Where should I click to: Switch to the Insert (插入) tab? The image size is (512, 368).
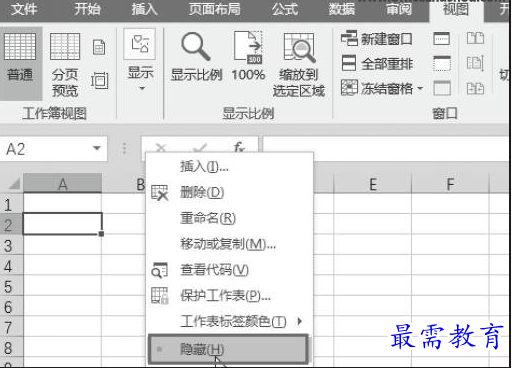[x=144, y=9]
